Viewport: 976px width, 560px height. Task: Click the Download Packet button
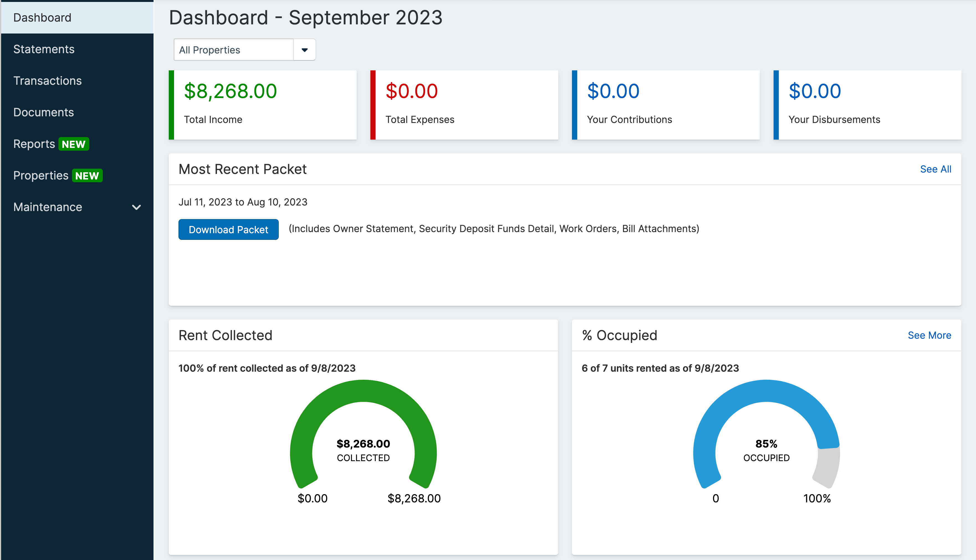228,230
